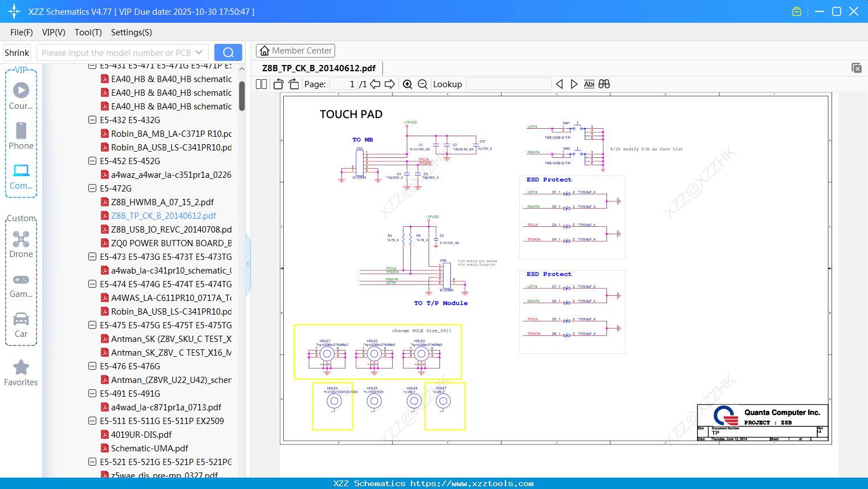Rotate the page counterclockwise

click(279, 84)
